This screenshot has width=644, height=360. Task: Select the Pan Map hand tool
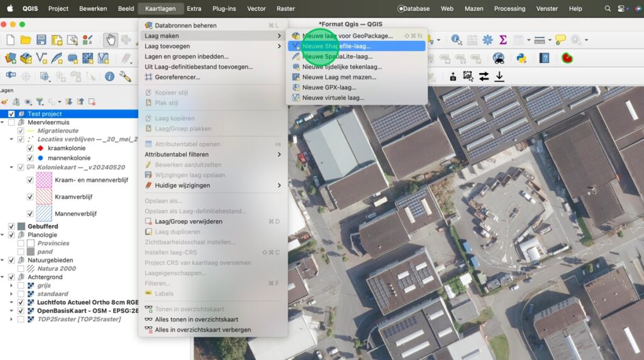(111, 40)
